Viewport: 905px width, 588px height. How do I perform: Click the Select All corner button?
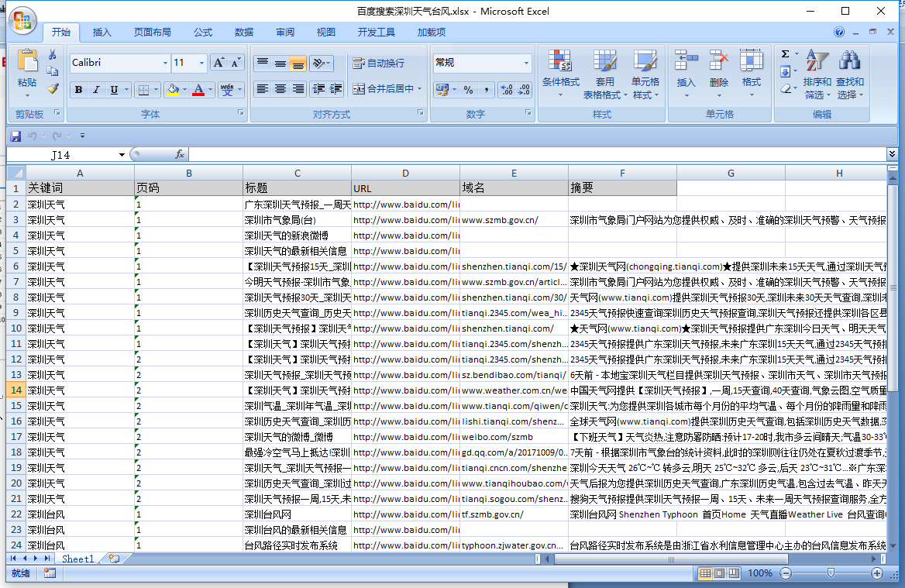tap(16, 173)
